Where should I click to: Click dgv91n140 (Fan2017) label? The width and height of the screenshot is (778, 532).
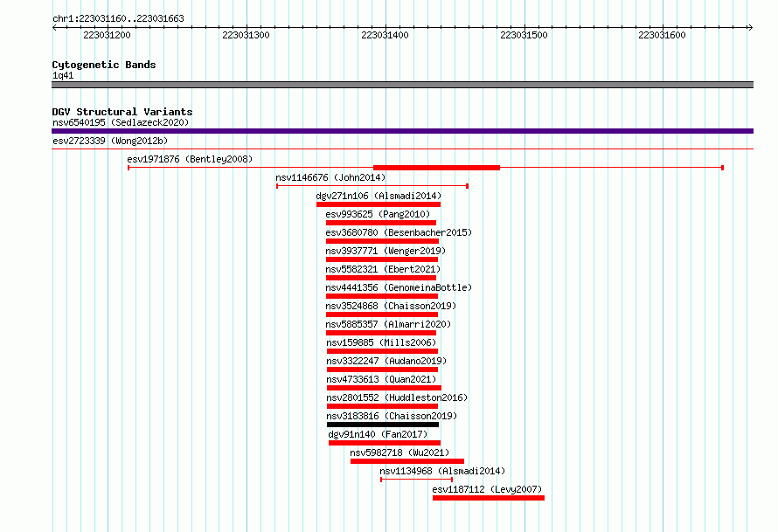pyautogui.click(x=378, y=434)
